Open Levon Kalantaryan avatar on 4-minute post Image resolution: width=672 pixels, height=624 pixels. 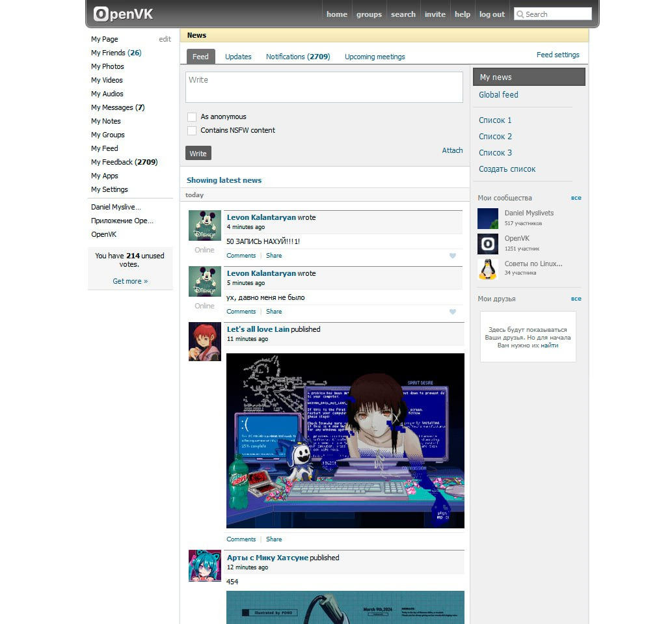tap(205, 225)
